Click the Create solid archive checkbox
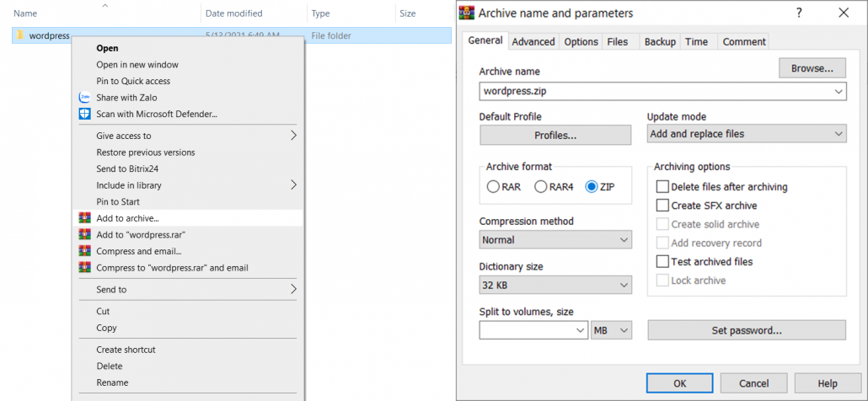Viewport: 868px width, 401px height. tap(662, 225)
